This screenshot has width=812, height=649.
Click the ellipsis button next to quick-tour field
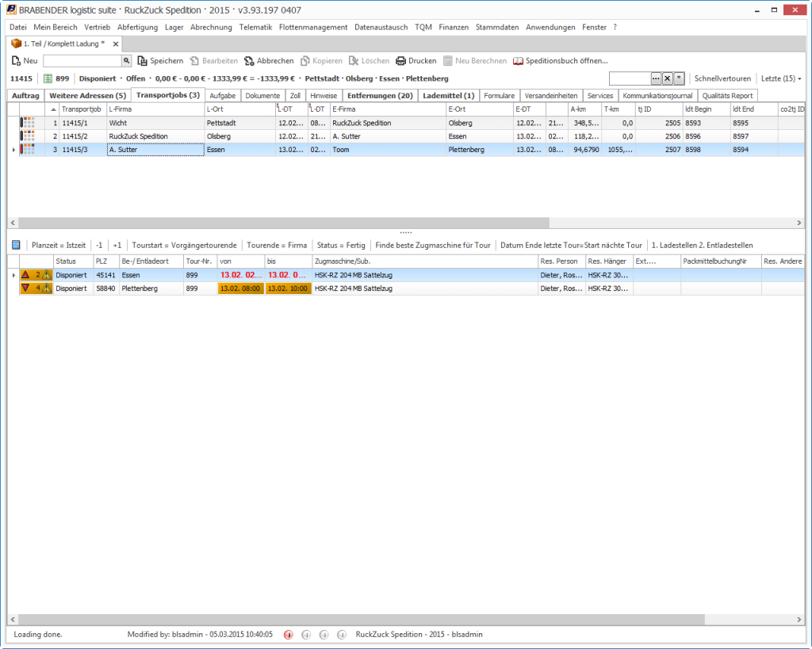tap(656, 78)
